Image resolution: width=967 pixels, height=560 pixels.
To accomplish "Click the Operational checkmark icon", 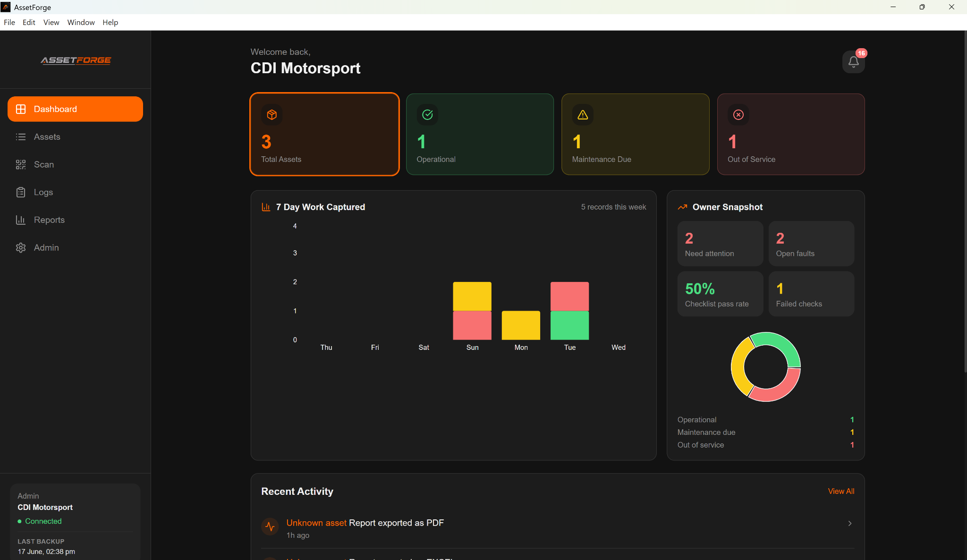I will pos(427,115).
